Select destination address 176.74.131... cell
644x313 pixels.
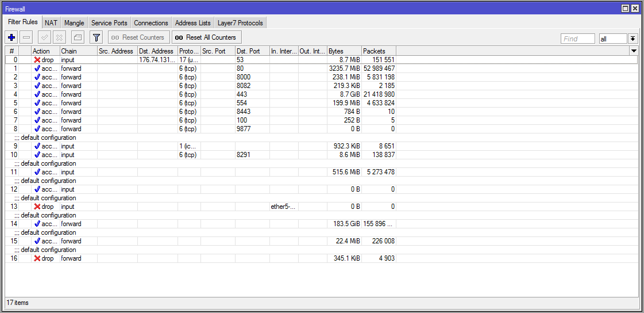pos(157,60)
